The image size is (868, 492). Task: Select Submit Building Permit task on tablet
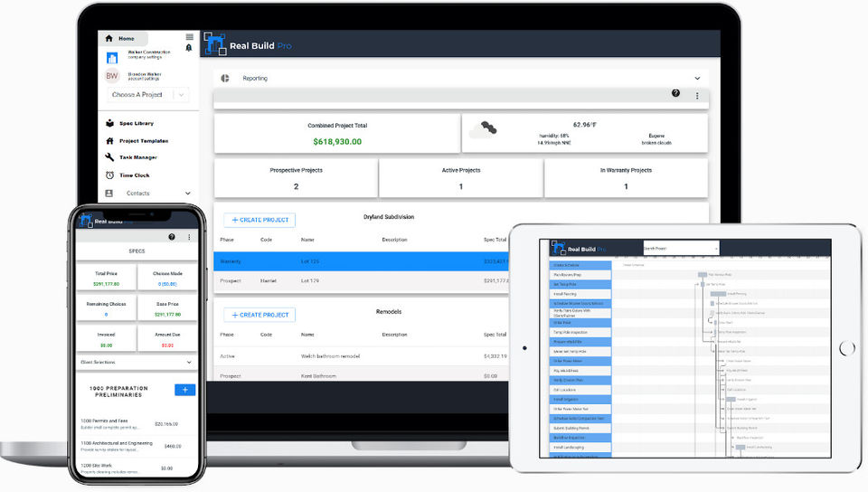[x=580, y=428]
